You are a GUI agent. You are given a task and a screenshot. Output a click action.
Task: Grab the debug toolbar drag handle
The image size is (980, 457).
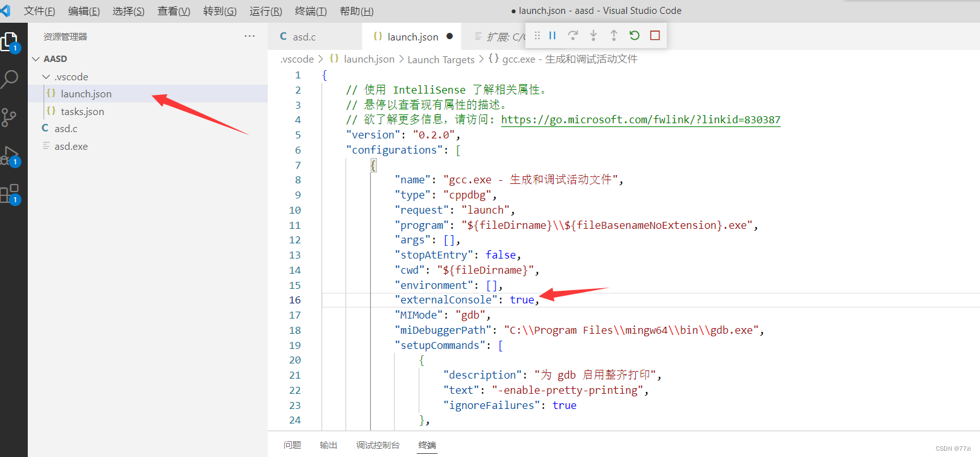[x=537, y=36]
